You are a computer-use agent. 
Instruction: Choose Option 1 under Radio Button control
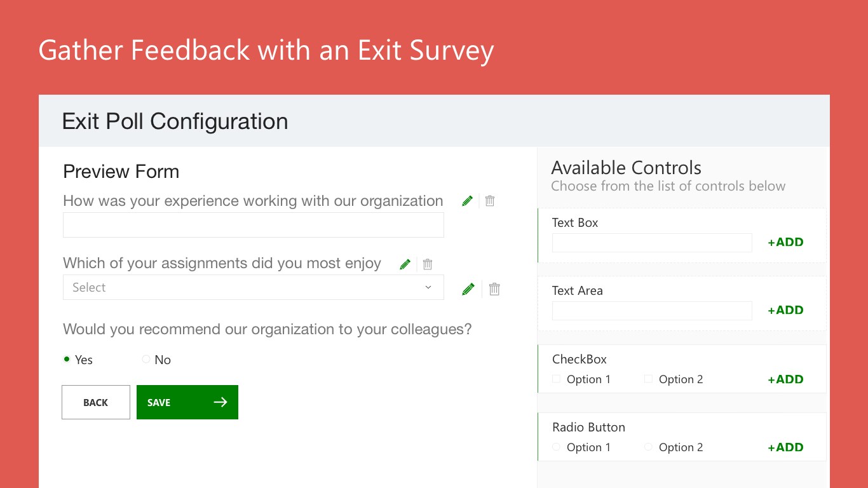(x=557, y=447)
